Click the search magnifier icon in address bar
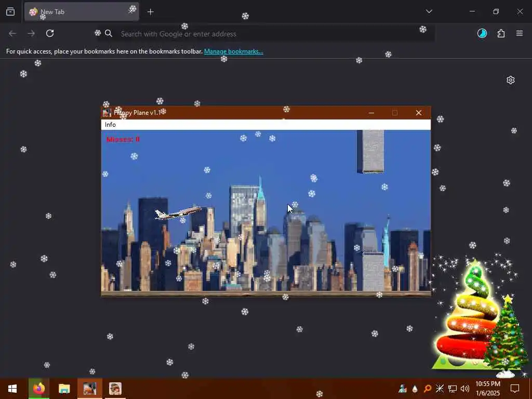532x399 pixels. click(x=108, y=33)
